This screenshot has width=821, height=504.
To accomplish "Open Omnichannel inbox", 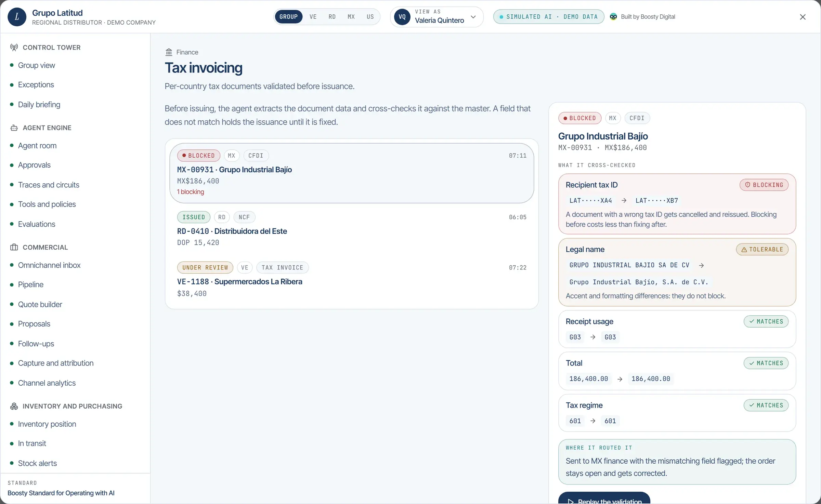I will pyautogui.click(x=49, y=265).
